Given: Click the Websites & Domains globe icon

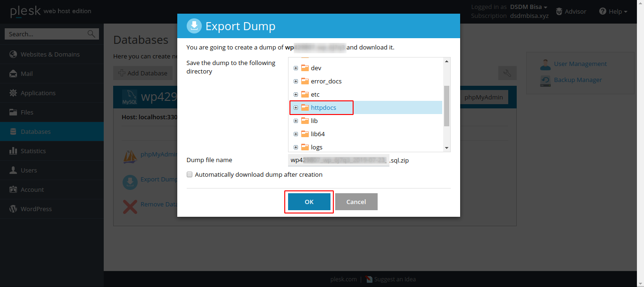Looking at the screenshot, I should point(13,54).
